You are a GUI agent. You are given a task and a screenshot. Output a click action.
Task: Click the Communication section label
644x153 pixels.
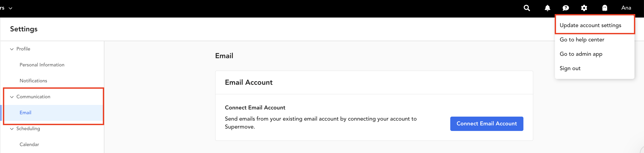(x=33, y=97)
